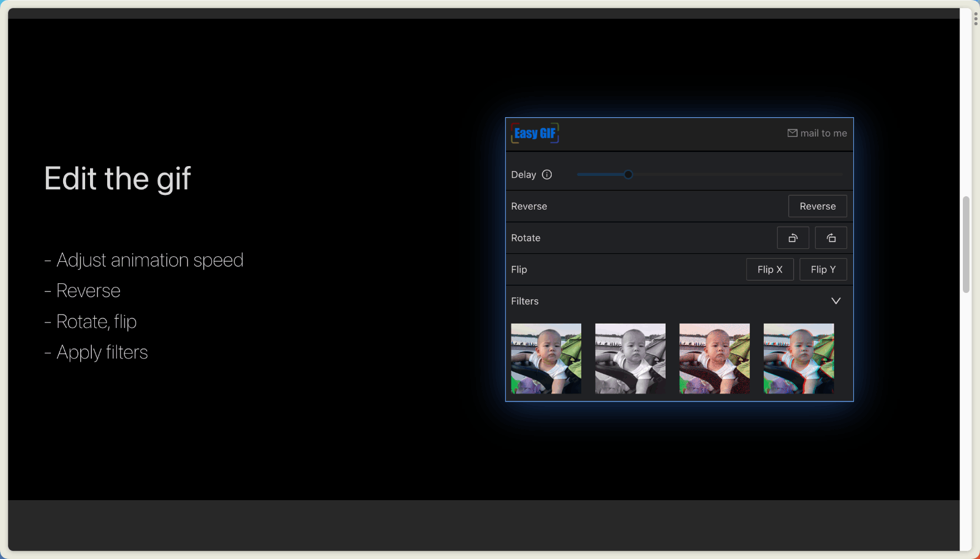Click the info icon next to Delay
This screenshot has width=980, height=559.
point(547,175)
